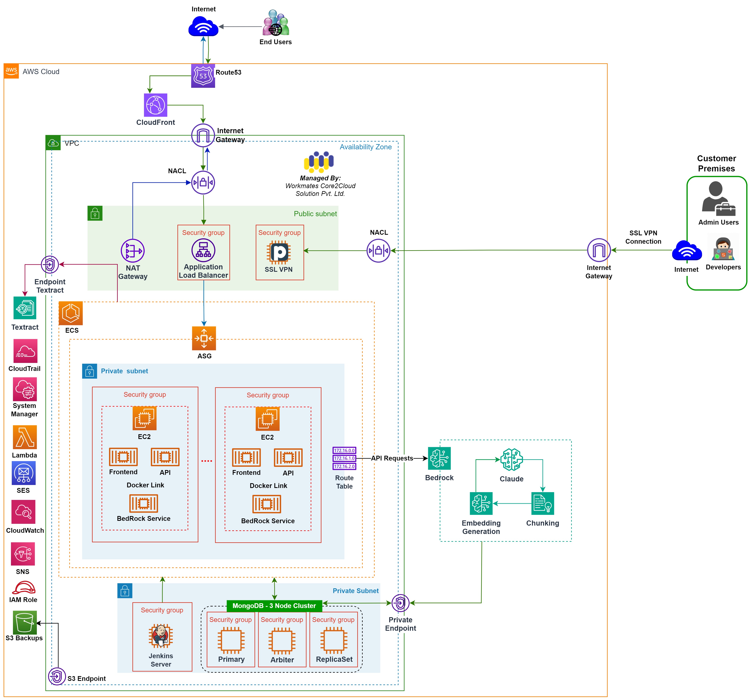Select the Lambda icon
Viewport: 751px width, 700px height.
(25, 437)
